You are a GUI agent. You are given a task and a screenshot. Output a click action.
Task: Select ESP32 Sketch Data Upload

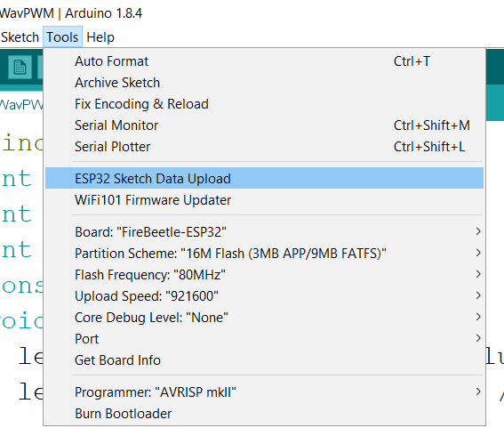(x=264, y=178)
